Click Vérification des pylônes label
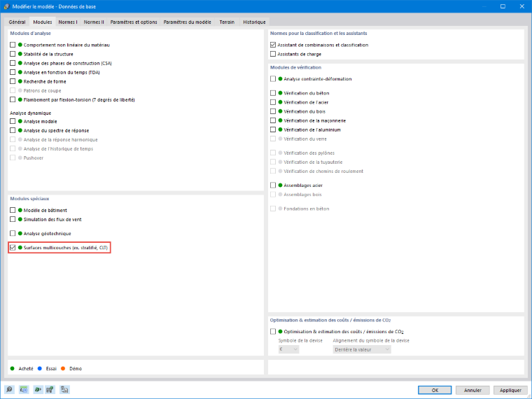The image size is (532, 399). tap(309, 153)
